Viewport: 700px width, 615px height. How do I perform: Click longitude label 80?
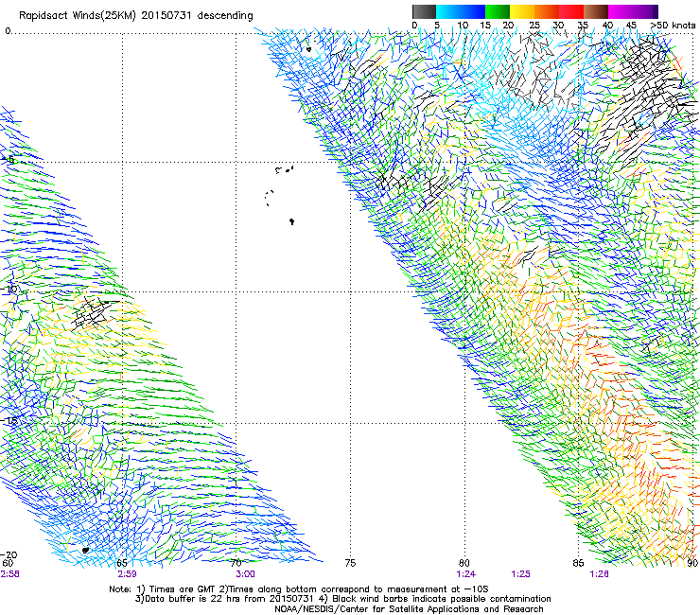coord(464,563)
